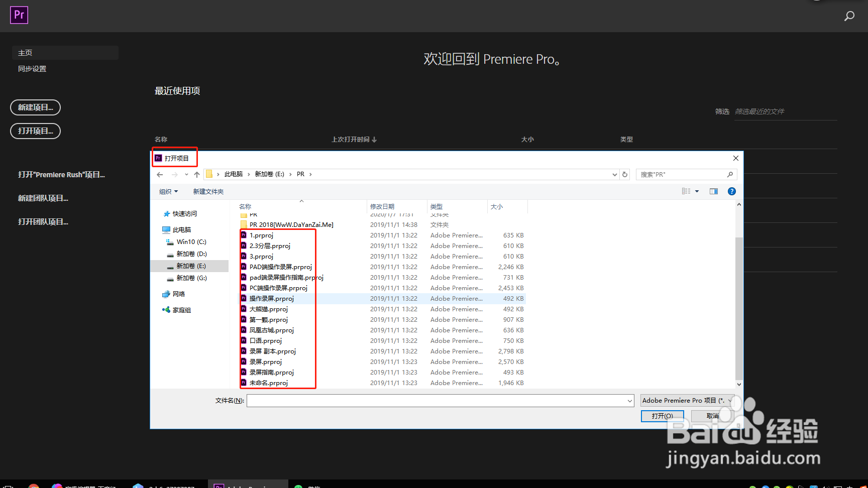This screenshot has width=868, height=488.
Task: Select file 1.prproj
Action: 261,235
